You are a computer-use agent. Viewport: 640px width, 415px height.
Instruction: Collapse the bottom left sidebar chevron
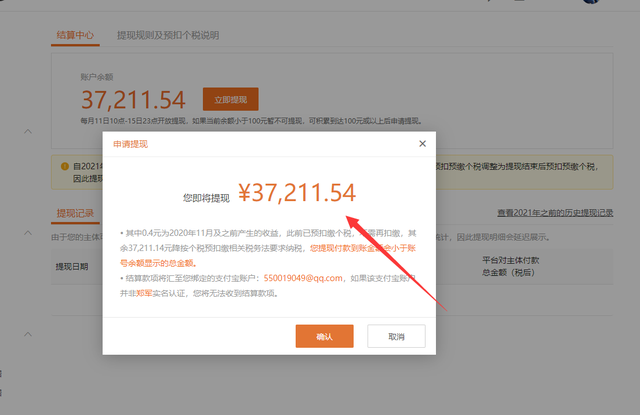click(28, 334)
